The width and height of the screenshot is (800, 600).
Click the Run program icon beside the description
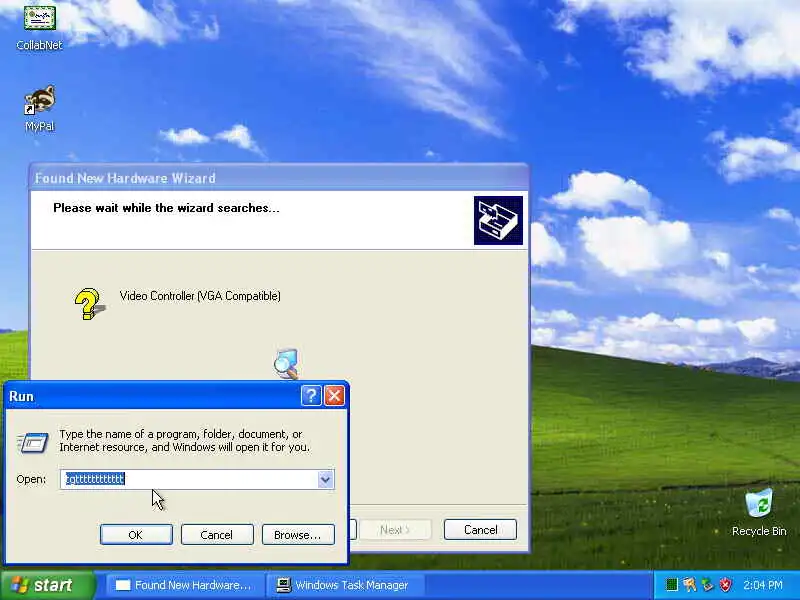point(33,442)
